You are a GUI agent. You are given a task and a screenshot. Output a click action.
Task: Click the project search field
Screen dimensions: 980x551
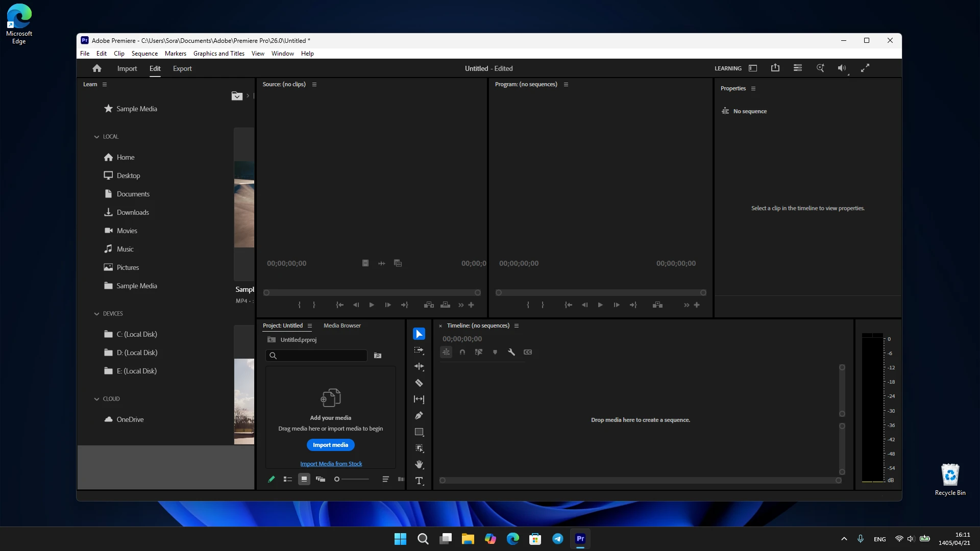pos(316,356)
